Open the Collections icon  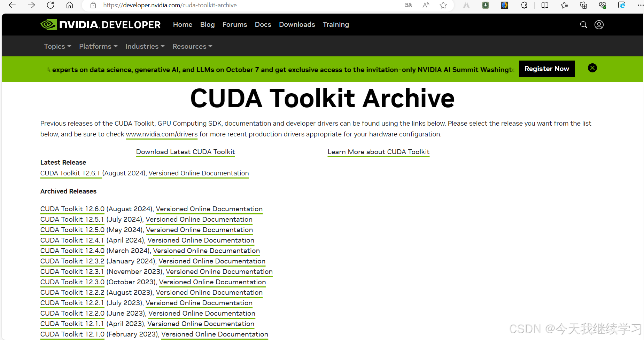click(x=583, y=5)
